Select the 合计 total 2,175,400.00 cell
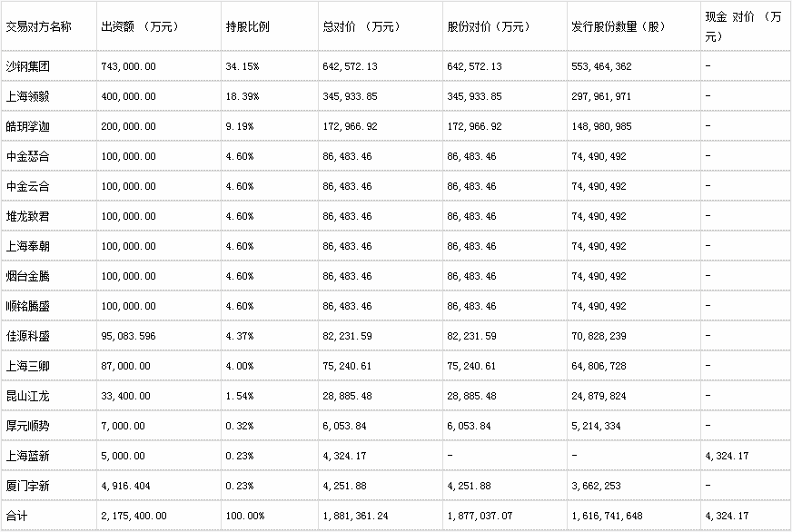 coord(159,516)
